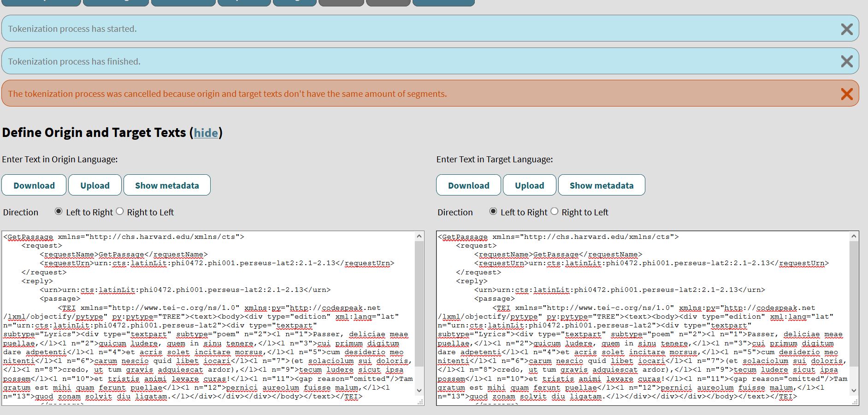
Task: Dismiss the 'Tokenization process has finished' notification
Action: coord(847,61)
